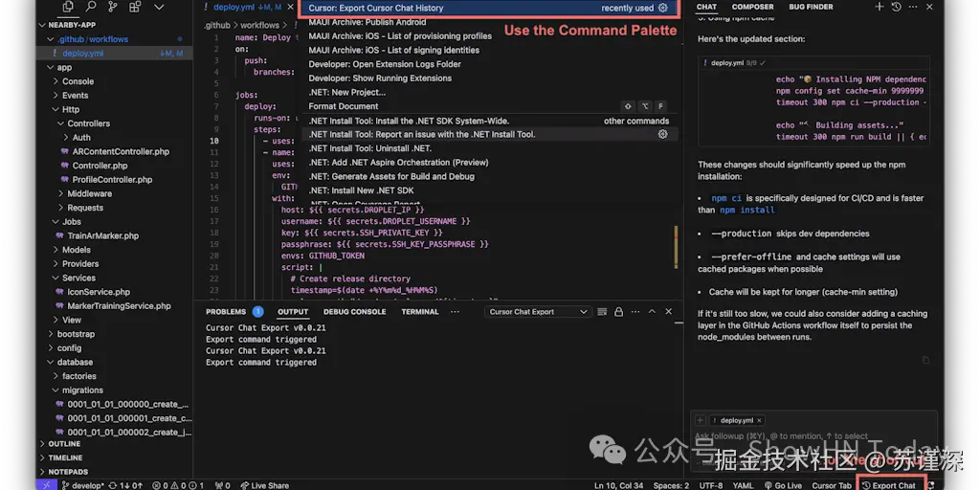Select MAUI Archive: Publish Android command

pos(490,23)
